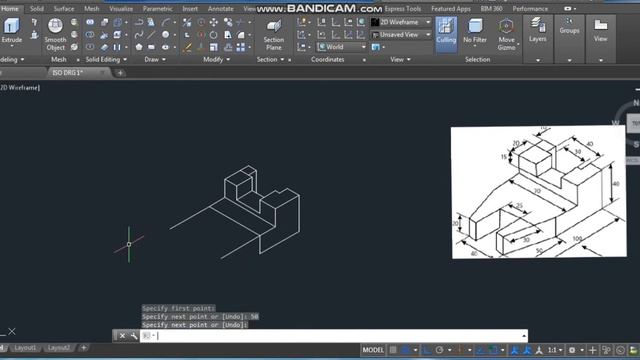Image resolution: width=640 pixels, height=360 pixels.
Task: Switch to the Featured Apps tab
Action: point(451,9)
